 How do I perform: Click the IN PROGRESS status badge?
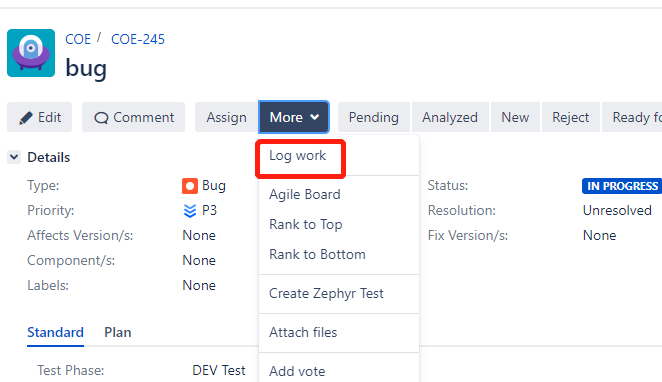pyautogui.click(x=622, y=186)
